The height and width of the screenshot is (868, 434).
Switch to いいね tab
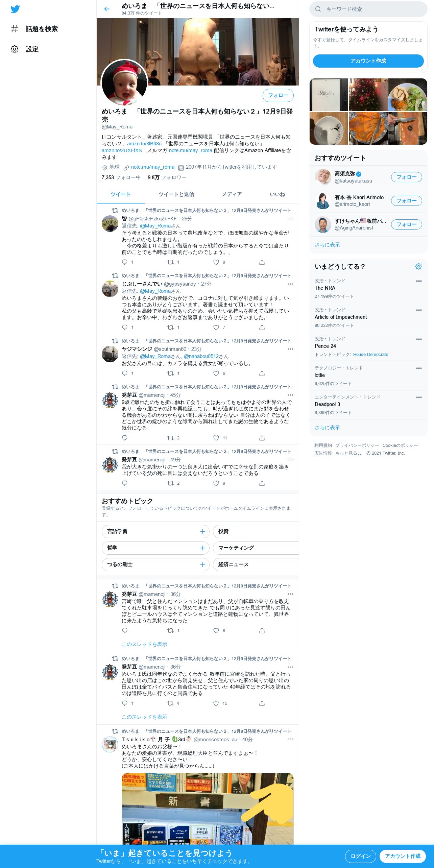click(277, 194)
